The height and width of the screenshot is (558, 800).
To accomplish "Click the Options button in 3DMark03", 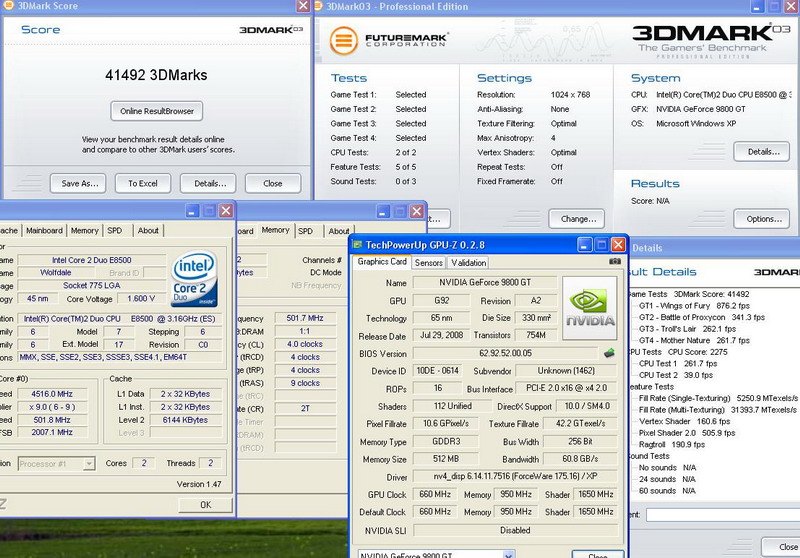I will (x=762, y=219).
